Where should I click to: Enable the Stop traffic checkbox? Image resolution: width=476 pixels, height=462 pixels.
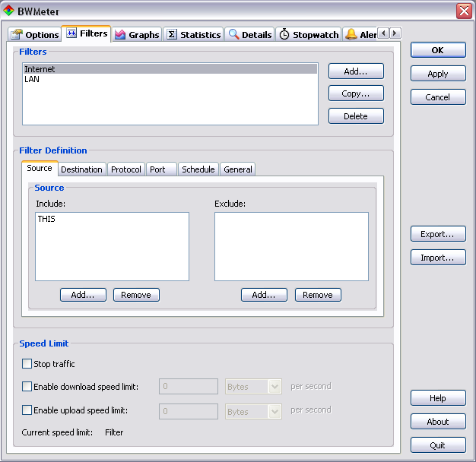27,364
